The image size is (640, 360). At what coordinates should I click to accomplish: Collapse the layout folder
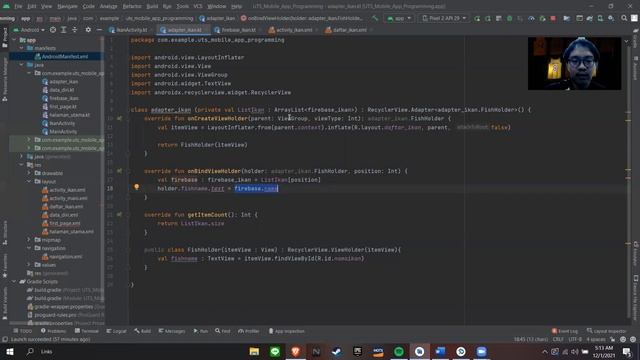[x=29, y=181]
